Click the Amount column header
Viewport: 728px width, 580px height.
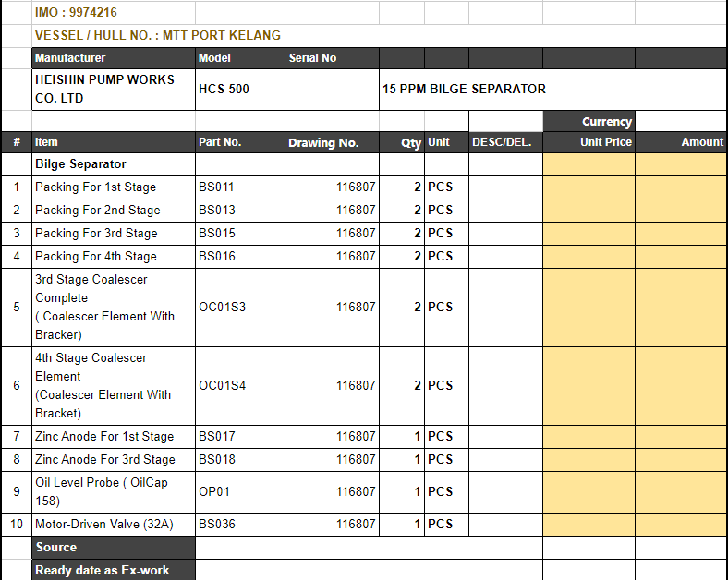(680, 142)
